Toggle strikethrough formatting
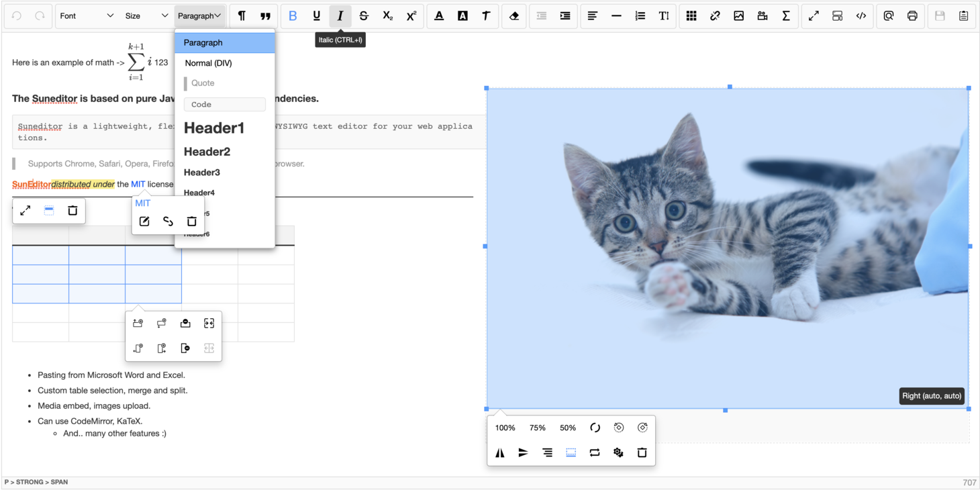Screen dimensions: 980x490 (364, 15)
